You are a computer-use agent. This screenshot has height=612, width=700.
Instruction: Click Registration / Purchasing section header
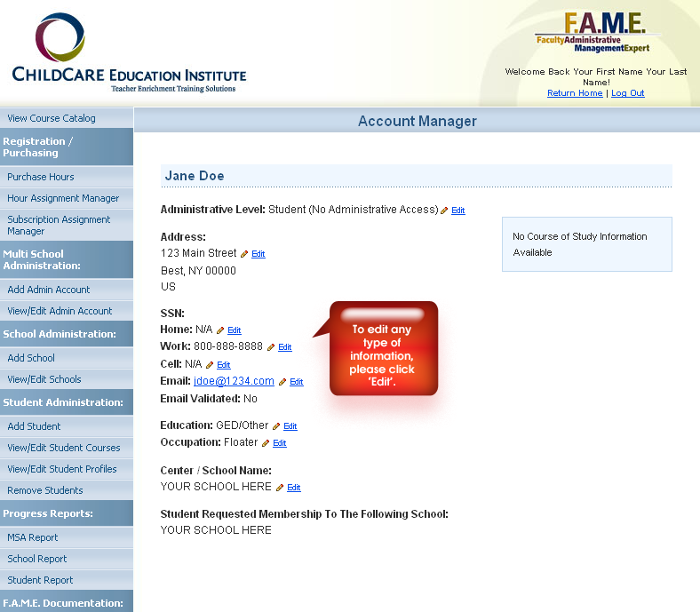67,147
